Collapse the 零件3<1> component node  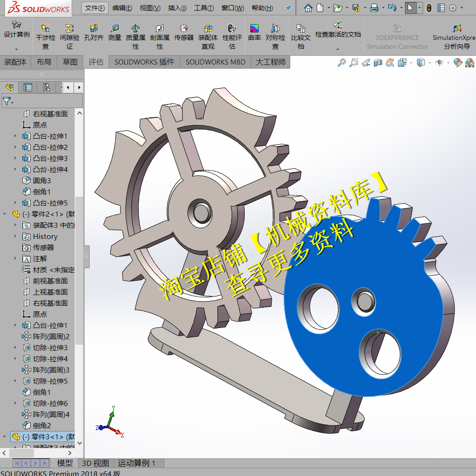[5, 437]
